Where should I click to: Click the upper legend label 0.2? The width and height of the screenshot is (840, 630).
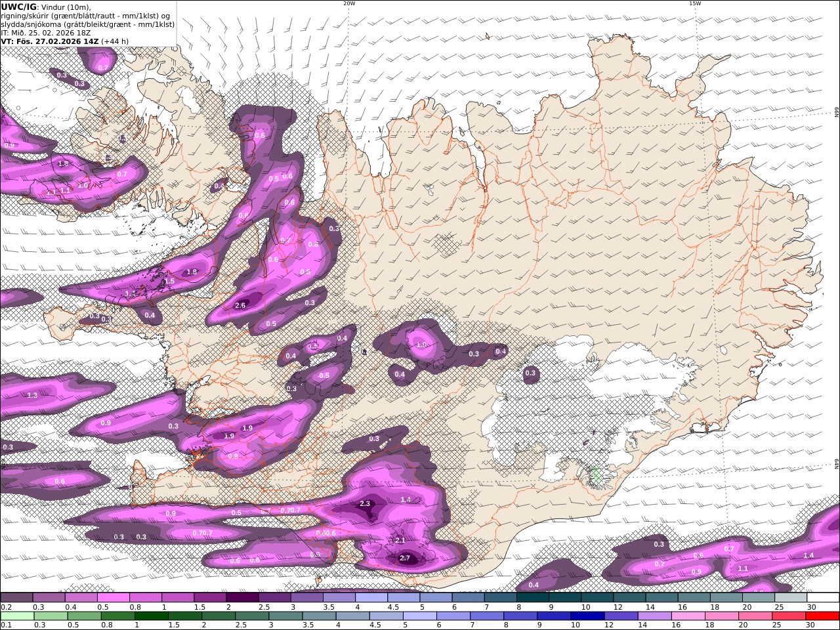5,607
